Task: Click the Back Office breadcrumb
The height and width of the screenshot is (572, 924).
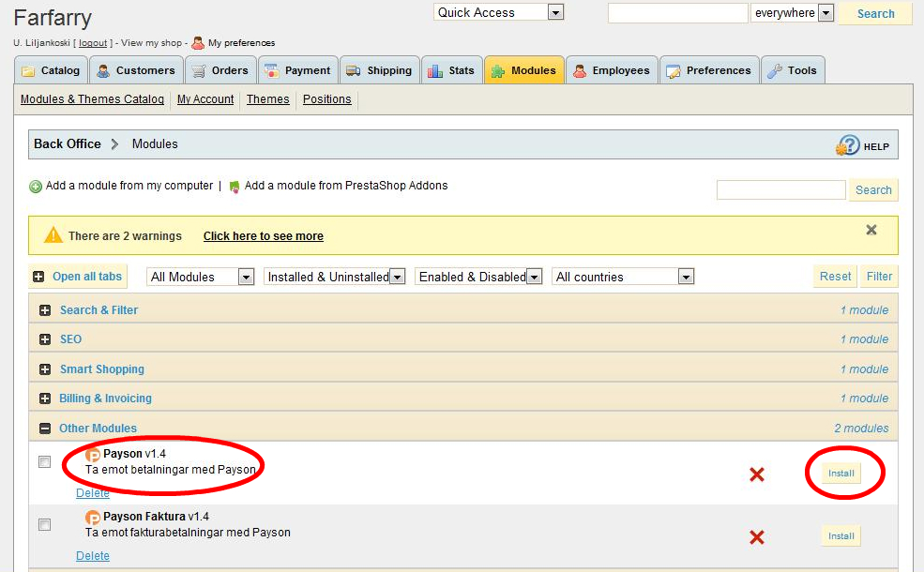Action: coord(68,143)
